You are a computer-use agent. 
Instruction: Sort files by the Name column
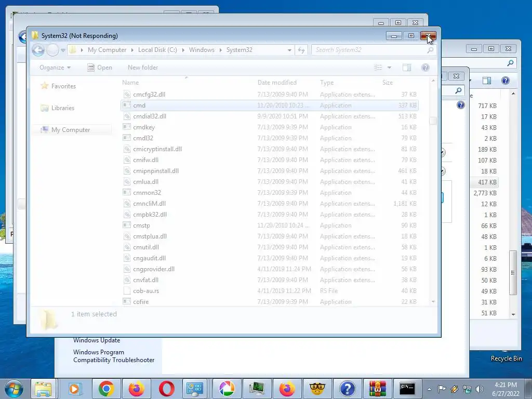point(130,83)
